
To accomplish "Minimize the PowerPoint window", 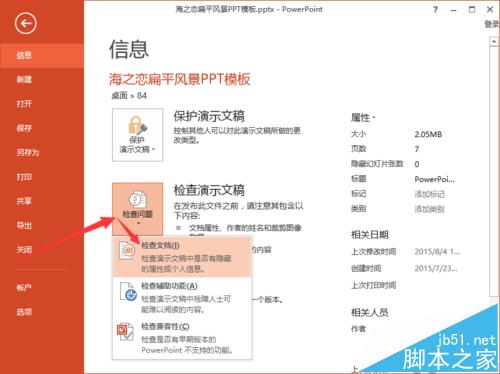I will coord(453,10).
